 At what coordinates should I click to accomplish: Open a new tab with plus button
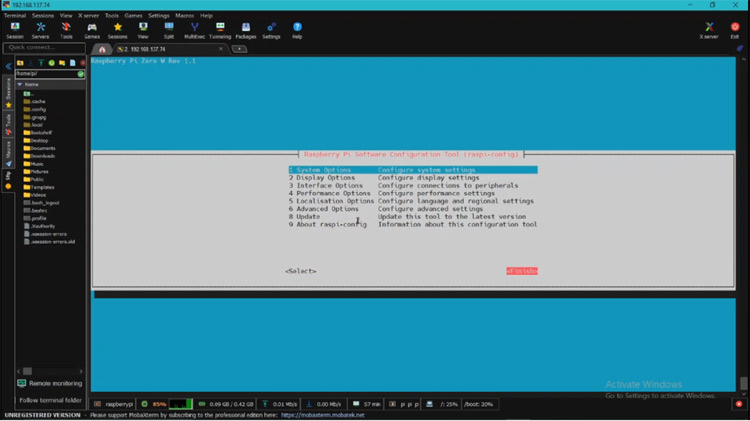point(239,49)
